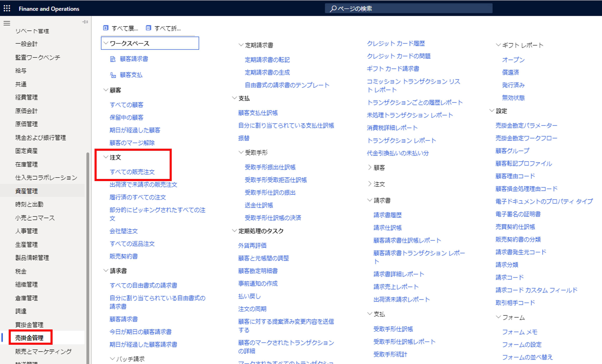Open 請求書履歴 report link

click(x=388, y=215)
